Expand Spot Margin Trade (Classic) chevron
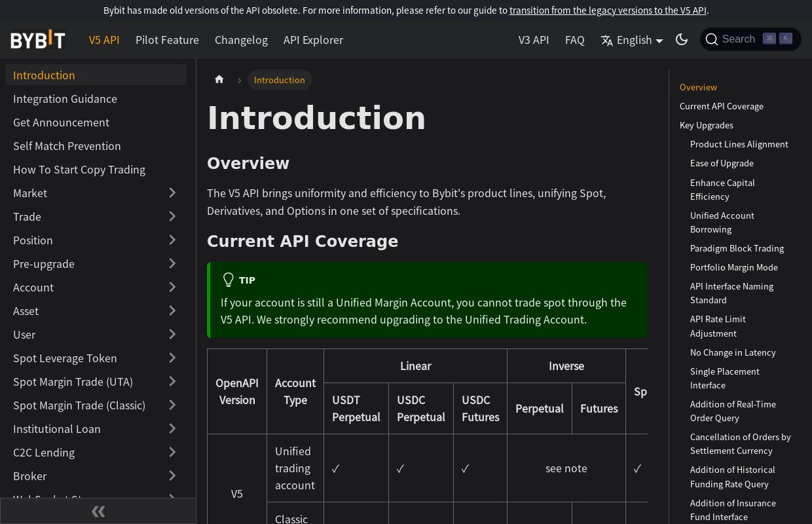The height and width of the screenshot is (524, 812). (172, 405)
